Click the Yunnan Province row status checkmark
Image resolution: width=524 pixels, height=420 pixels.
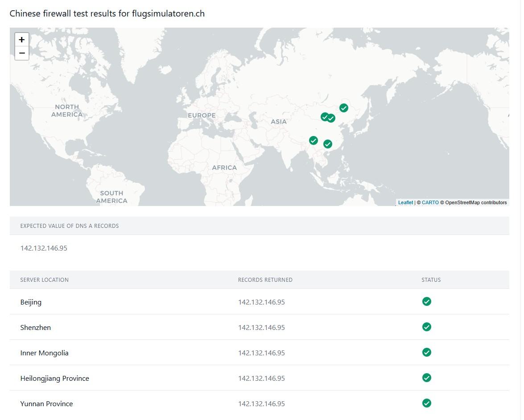tap(427, 403)
